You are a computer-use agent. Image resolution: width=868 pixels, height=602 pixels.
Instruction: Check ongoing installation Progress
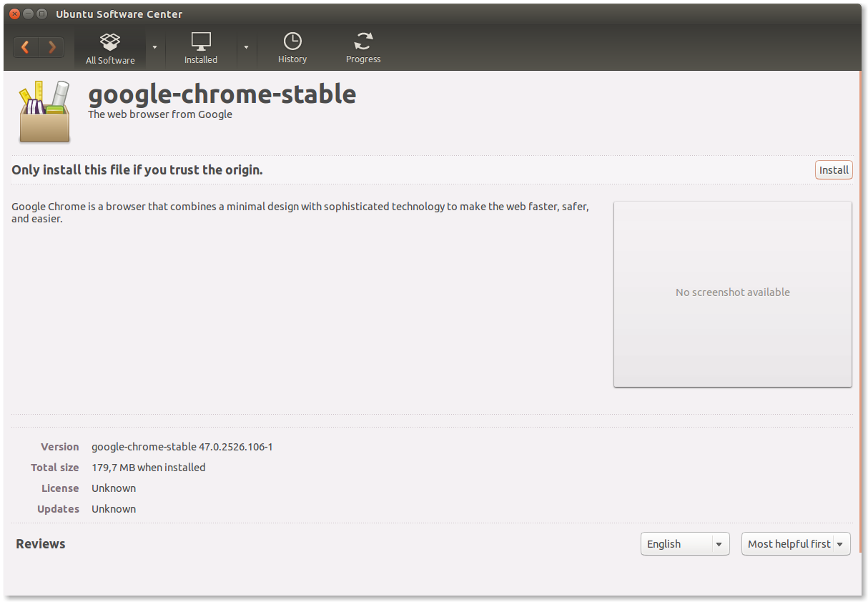pyautogui.click(x=363, y=46)
